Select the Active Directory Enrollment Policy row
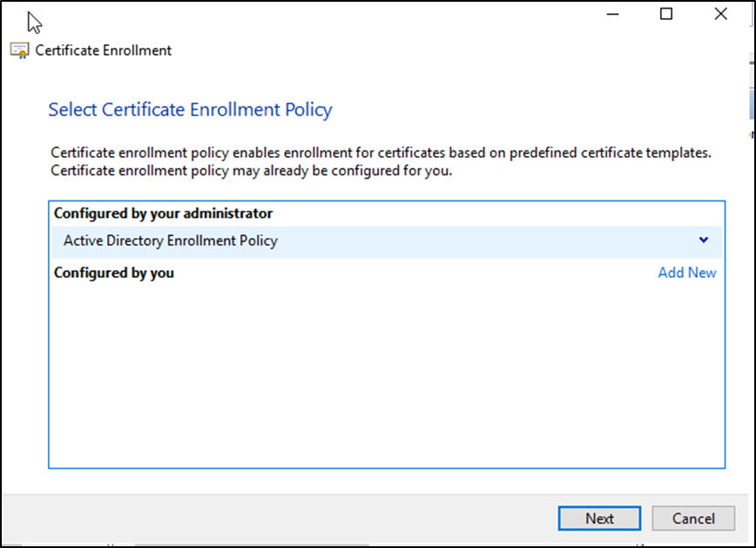756x548 pixels. [x=348, y=241]
